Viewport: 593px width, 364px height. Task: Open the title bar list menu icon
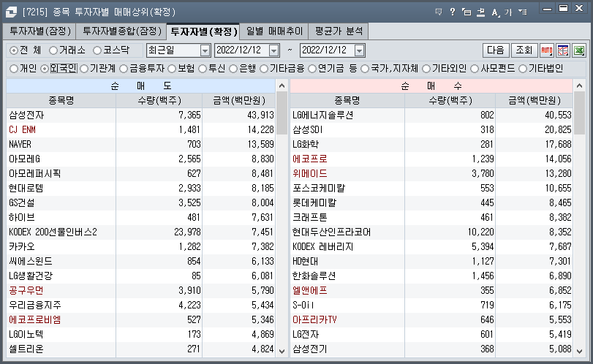coord(523,12)
